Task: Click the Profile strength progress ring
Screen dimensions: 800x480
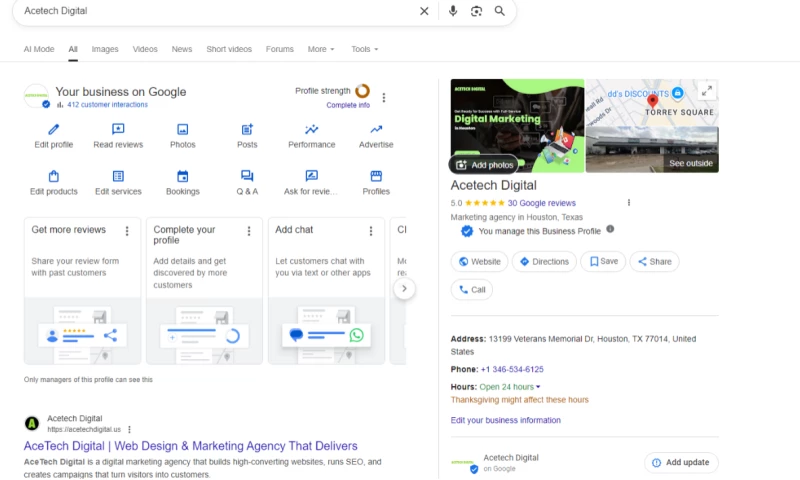Action: click(362, 91)
